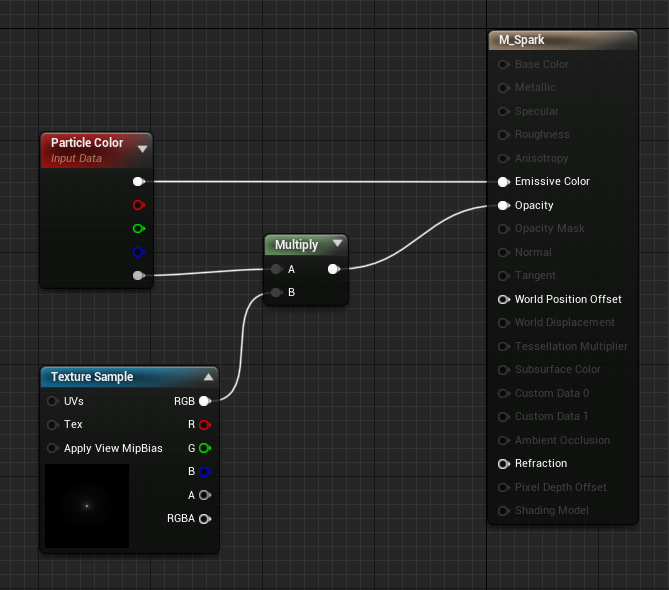
Task: Click Particle Color white RGB output pin
Action: (139, 182)
